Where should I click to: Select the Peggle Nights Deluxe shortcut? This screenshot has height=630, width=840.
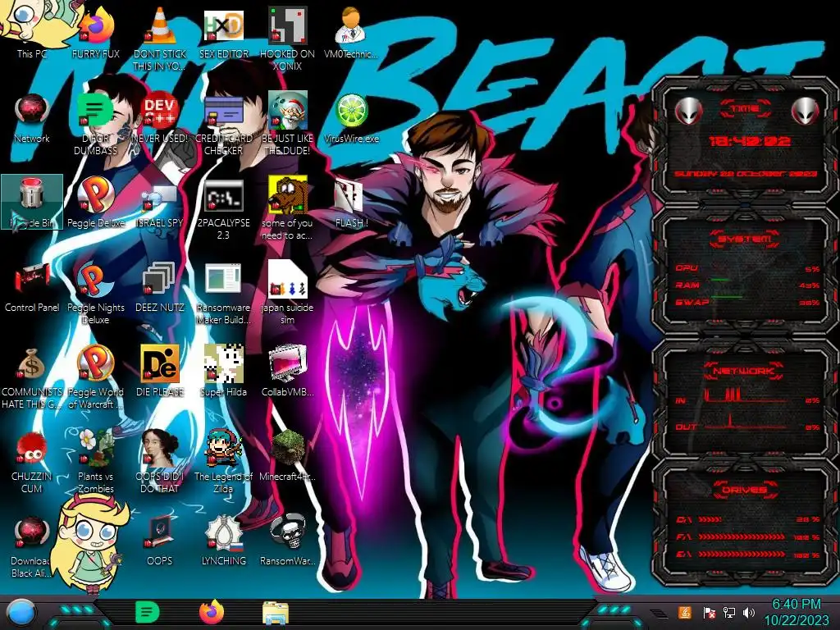(x=96, y=293)
